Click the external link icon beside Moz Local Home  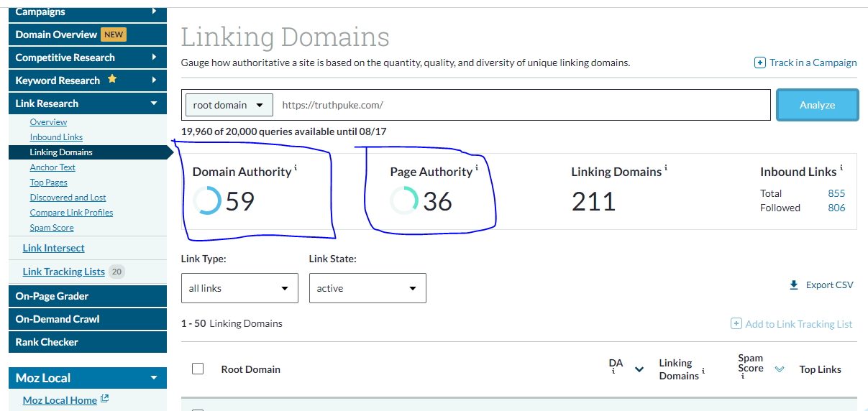(x=105, y=399)
